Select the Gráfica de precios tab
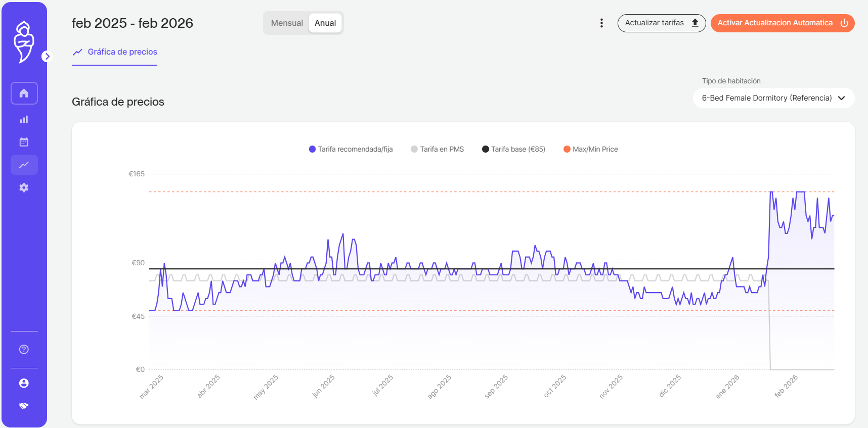Image resolution: width=868 pixels, height=428 pixels. coord(115,52)
